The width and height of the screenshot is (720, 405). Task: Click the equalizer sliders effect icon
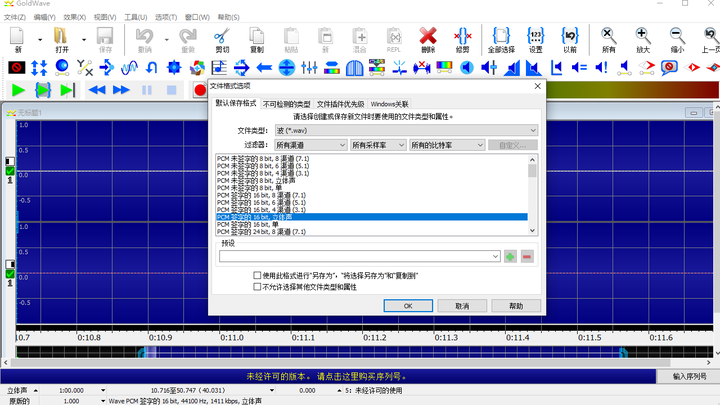[309, 68]
